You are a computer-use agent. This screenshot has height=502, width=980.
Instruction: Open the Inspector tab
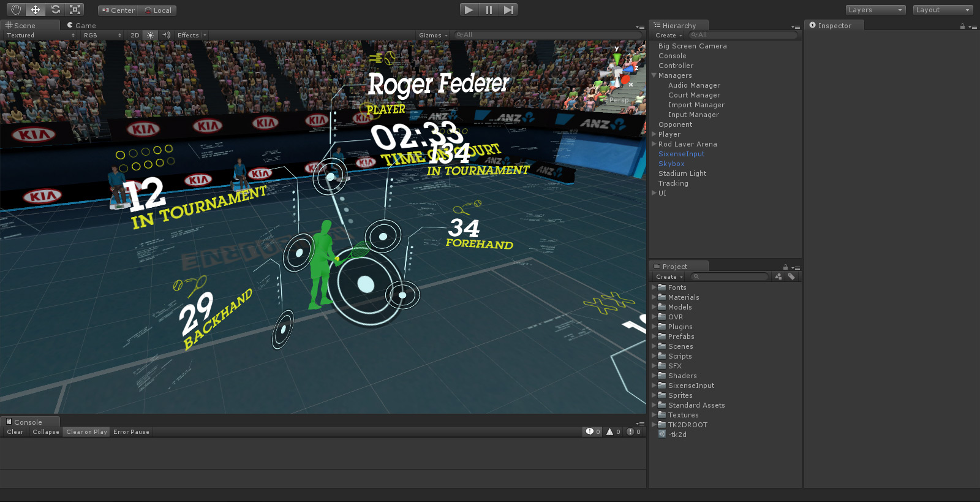pos(834,26)
